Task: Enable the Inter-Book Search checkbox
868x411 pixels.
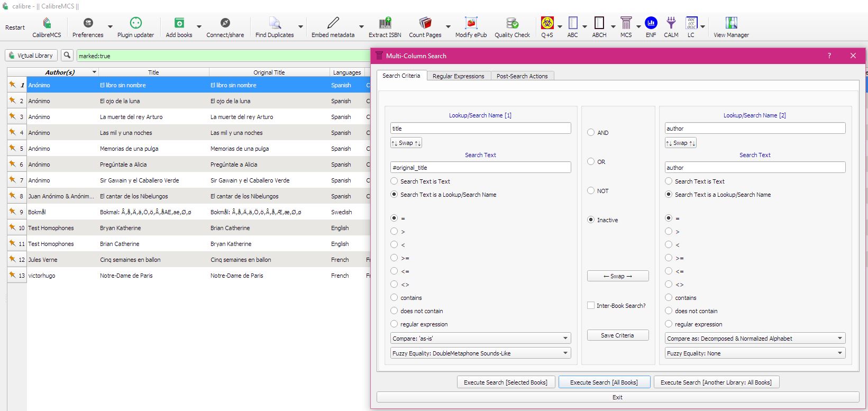Action: [591, 306]
